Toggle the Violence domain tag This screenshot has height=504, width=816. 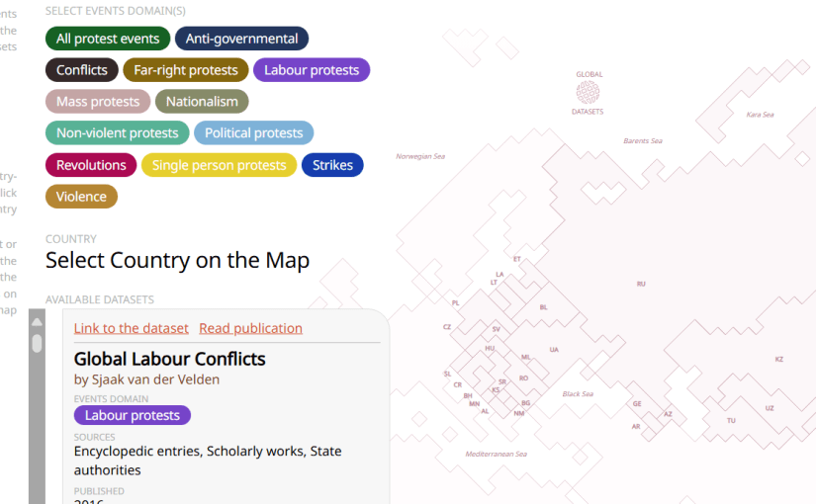coord(81,197)
